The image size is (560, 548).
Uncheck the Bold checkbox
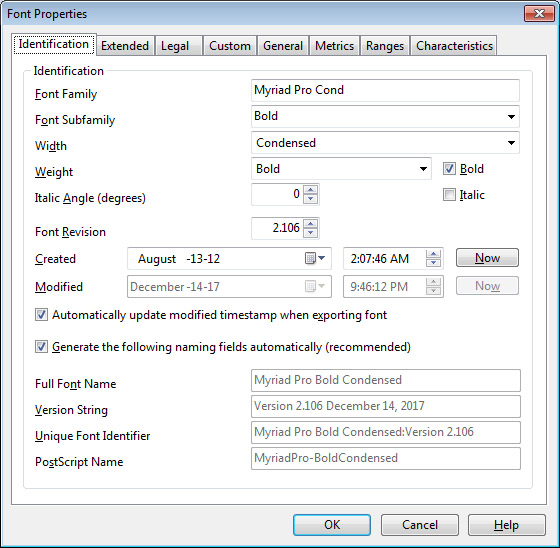tap(449, 169)
